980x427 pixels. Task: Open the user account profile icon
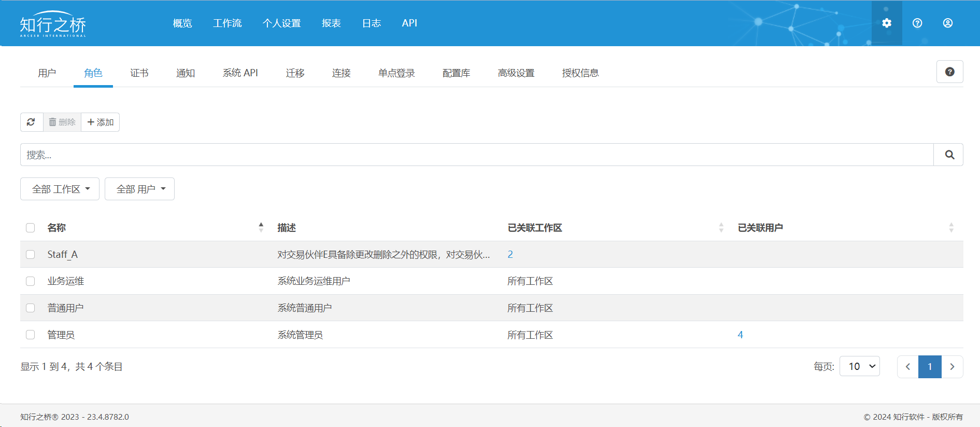pos(948,23)
